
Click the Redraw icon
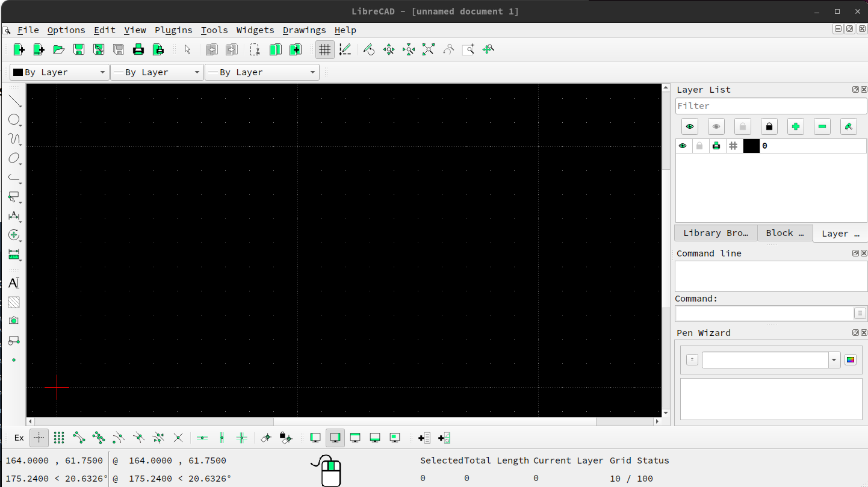click(369, 49)
